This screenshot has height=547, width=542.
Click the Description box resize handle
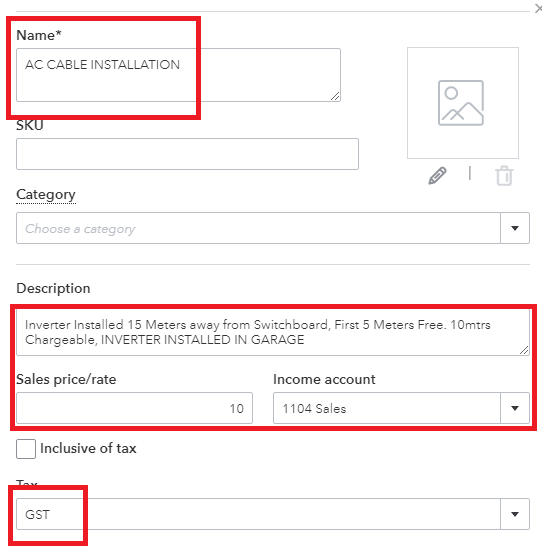524,350
